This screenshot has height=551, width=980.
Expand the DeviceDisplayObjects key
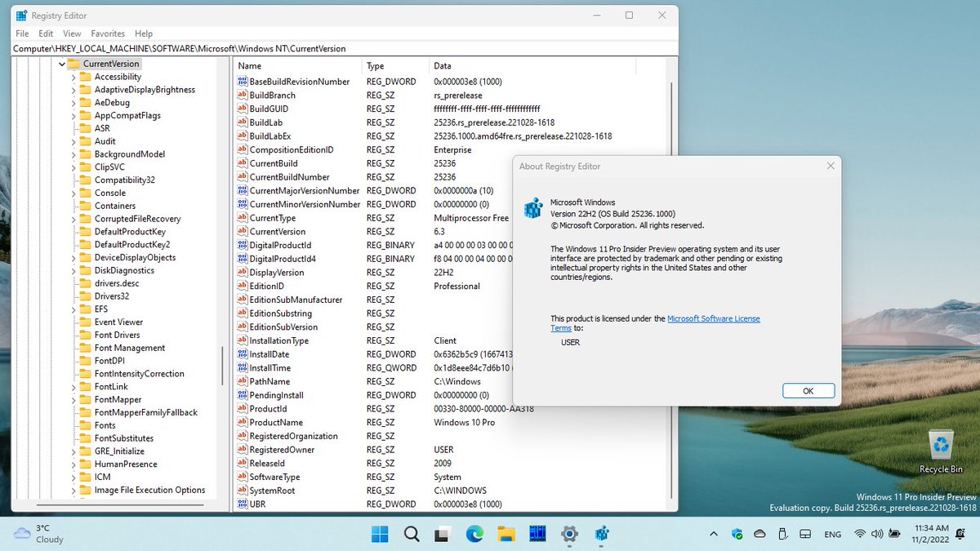(x=73, y=257)
